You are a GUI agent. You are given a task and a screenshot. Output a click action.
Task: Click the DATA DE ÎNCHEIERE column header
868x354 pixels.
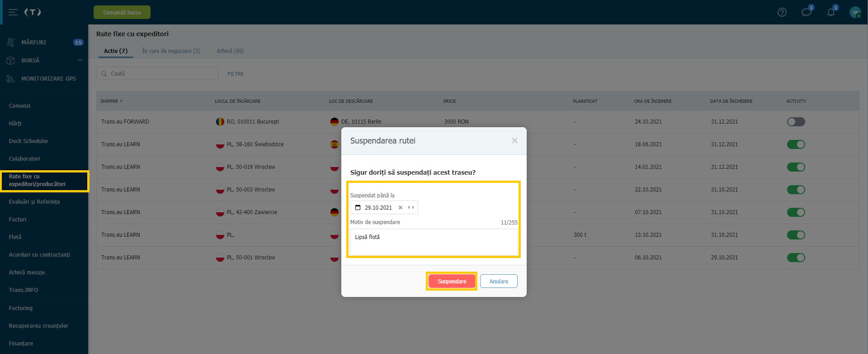[x=731, y=101]
